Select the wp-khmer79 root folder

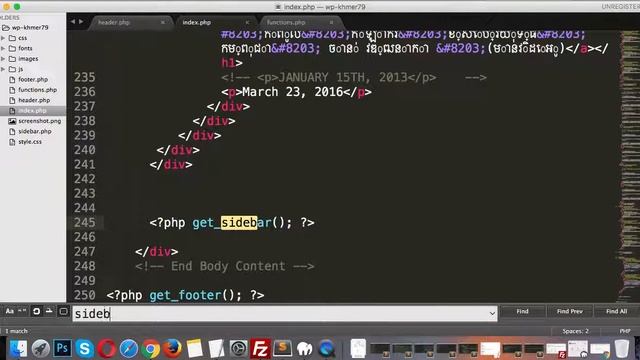pyautogui.click(x=29, y=27)
